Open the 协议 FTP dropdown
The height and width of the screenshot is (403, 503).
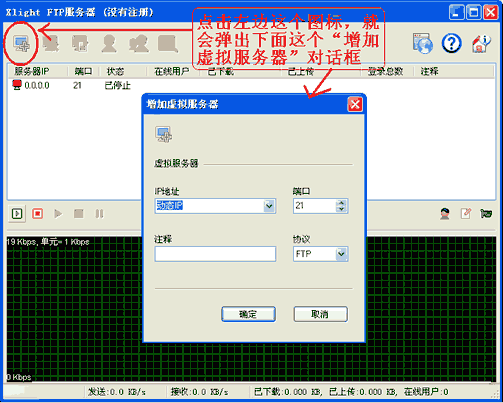pos(341,254)
